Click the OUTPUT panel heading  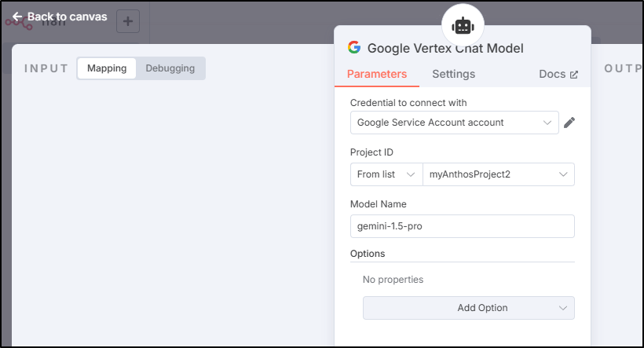point(624,68)
